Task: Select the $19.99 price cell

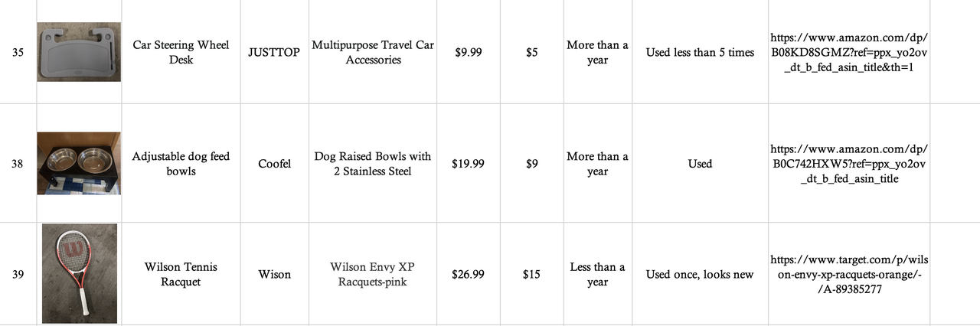Action: point(468,164)
